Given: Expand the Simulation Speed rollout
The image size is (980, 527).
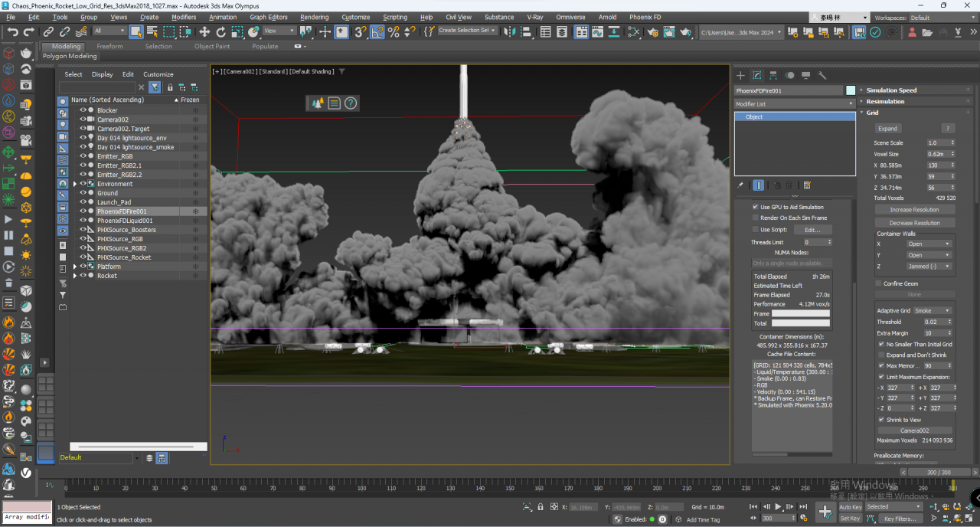Looking at the screenshot, I should tap(891, 90).
